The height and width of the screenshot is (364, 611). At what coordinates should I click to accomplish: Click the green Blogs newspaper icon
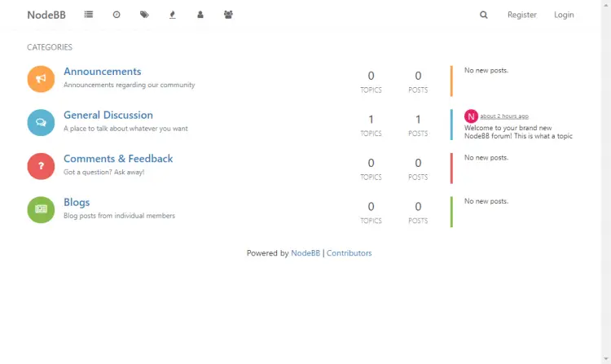click(x=41, y=209)
